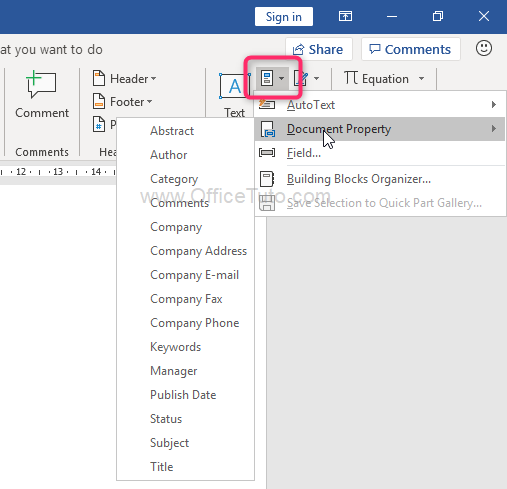This screenshot has height=489, width=507.
Task: Insert the Abstract document property
Action: [x=185, y=131]
